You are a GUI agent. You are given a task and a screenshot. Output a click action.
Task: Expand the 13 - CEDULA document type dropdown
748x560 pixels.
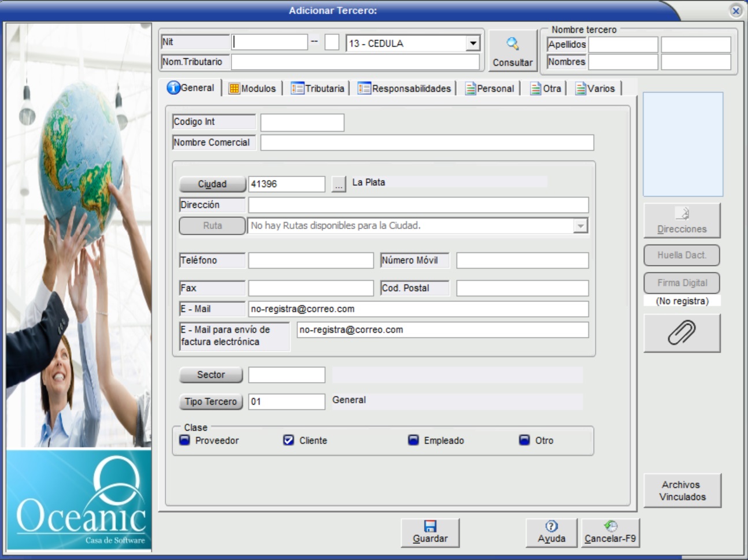(x=473, y=43)
